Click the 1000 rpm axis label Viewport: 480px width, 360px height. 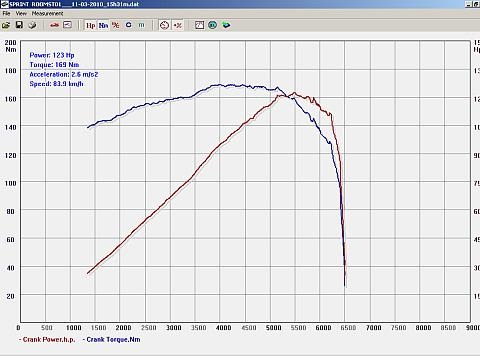pyautogui.click(x=74, y=328)
